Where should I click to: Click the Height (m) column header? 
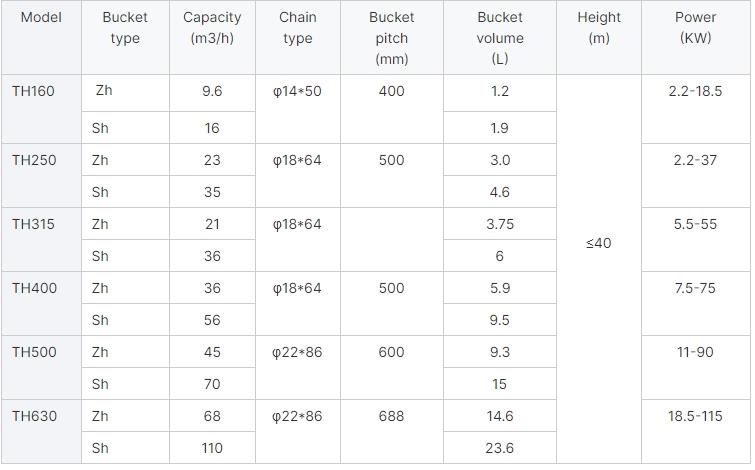pos(599,28)
